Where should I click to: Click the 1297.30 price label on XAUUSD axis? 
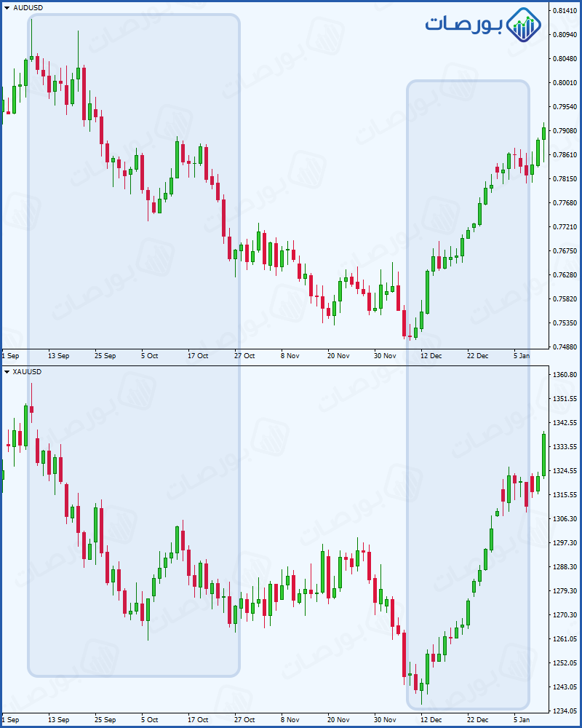point(564,543)
